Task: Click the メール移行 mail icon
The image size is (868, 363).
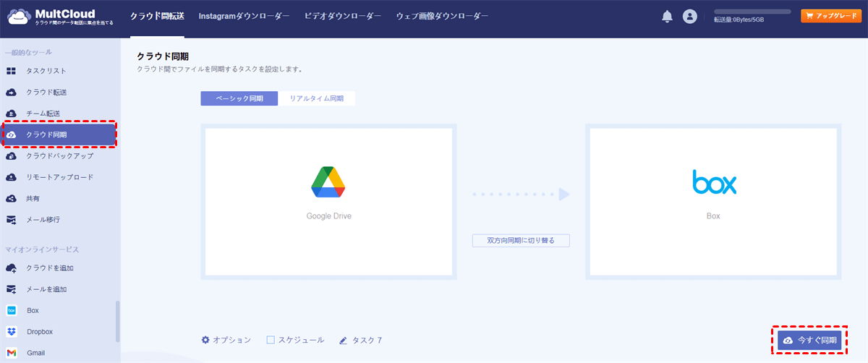Action: [x=12, y=219]
